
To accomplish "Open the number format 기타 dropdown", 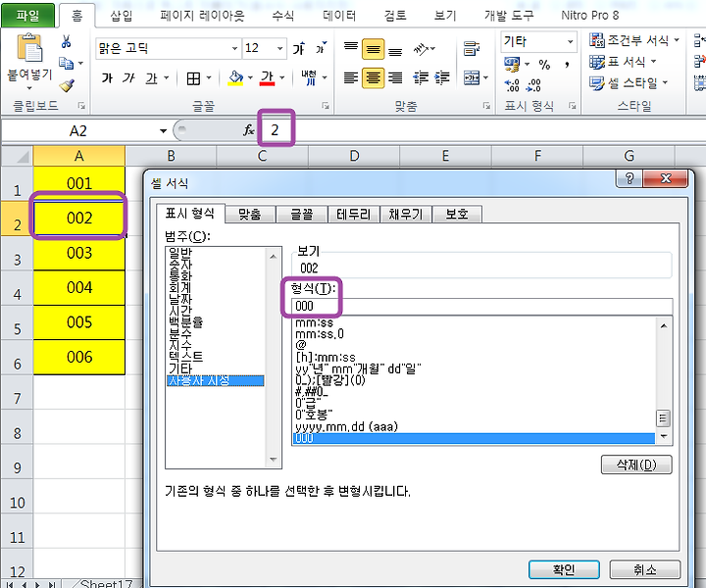I will pyautogui.click(x=570, y=41).
